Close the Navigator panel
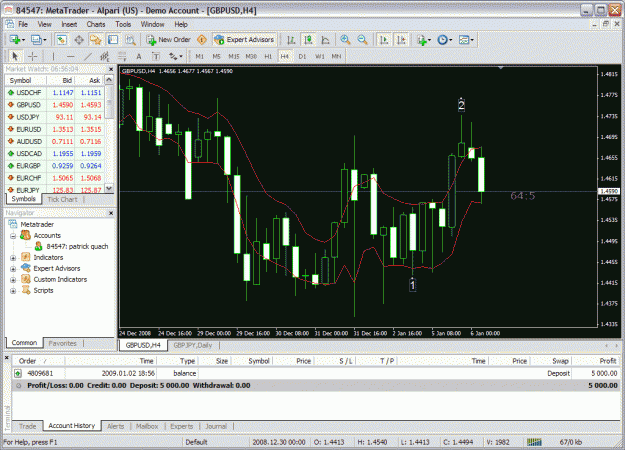This screenshot has height=450, width=625. (x=111, y=213)
